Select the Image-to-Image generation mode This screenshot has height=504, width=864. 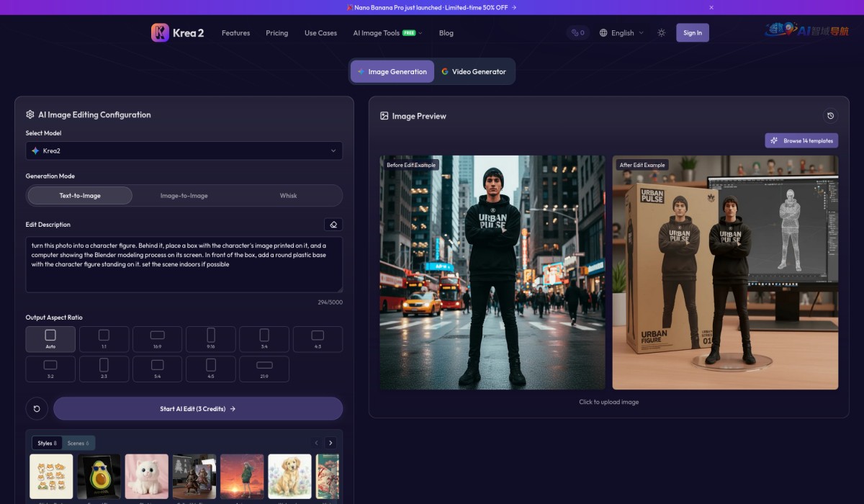184,196
